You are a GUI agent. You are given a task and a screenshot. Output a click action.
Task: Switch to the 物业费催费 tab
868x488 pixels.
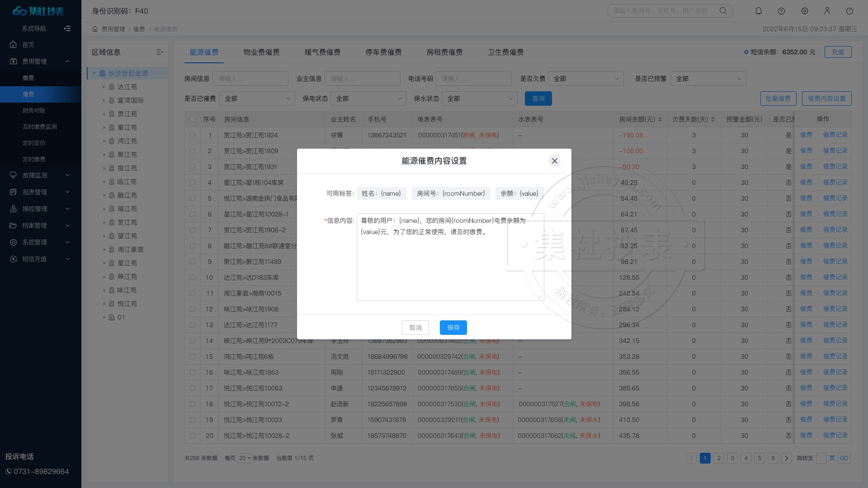(x=261, y=52)
